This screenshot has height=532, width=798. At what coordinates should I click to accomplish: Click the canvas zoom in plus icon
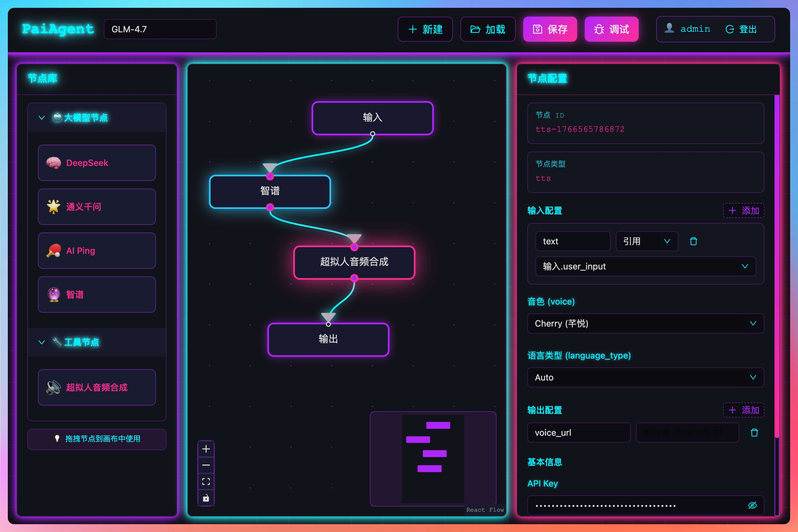[206, 449]
